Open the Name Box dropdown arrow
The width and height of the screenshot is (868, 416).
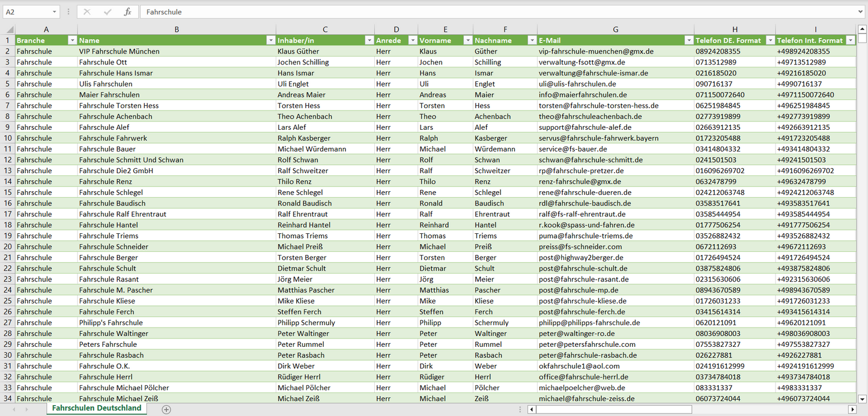pyautogui.click(x=54, y=12)
